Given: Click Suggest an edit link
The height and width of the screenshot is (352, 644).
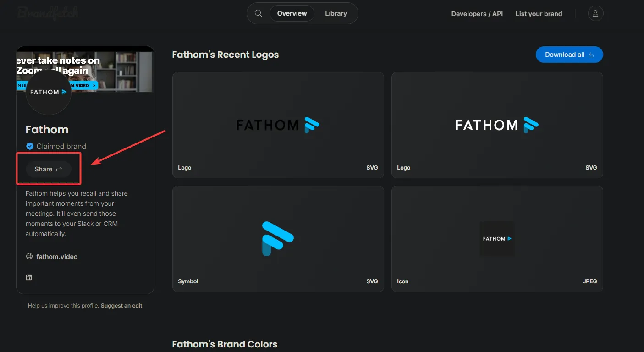Looking at the screenshot, I should (121, 306).
